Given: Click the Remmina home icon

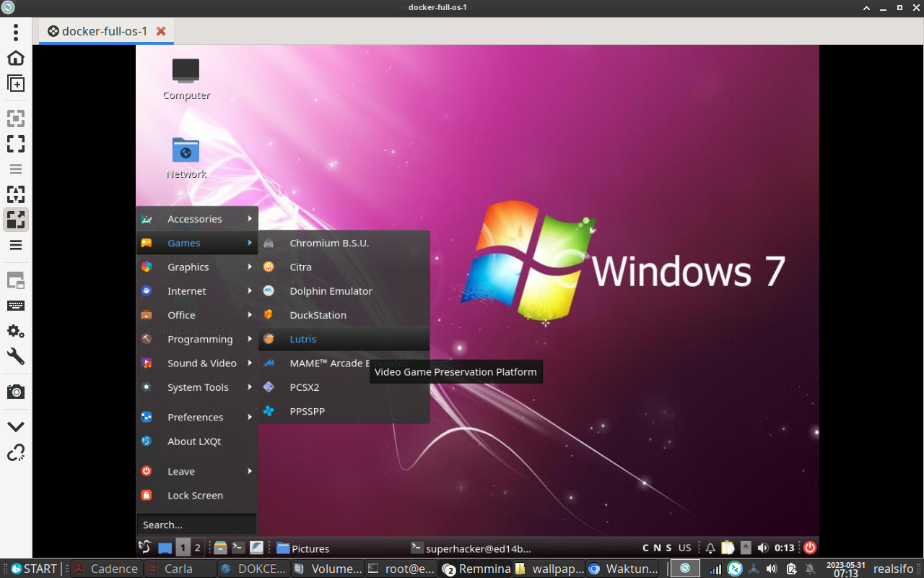Looking at the screenshot, I should point(16,58).
